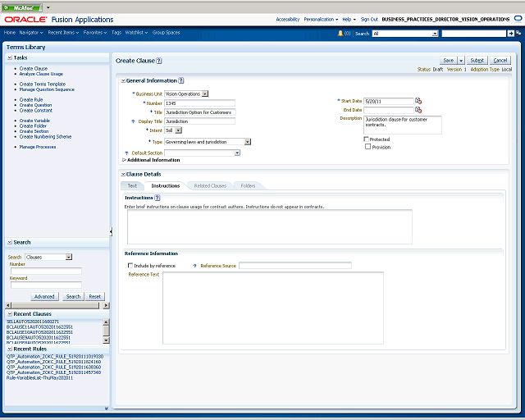This screenshot has height=420, width=525.
Task: Open Create Terms Template task link
Action: [x=43, y=84]
